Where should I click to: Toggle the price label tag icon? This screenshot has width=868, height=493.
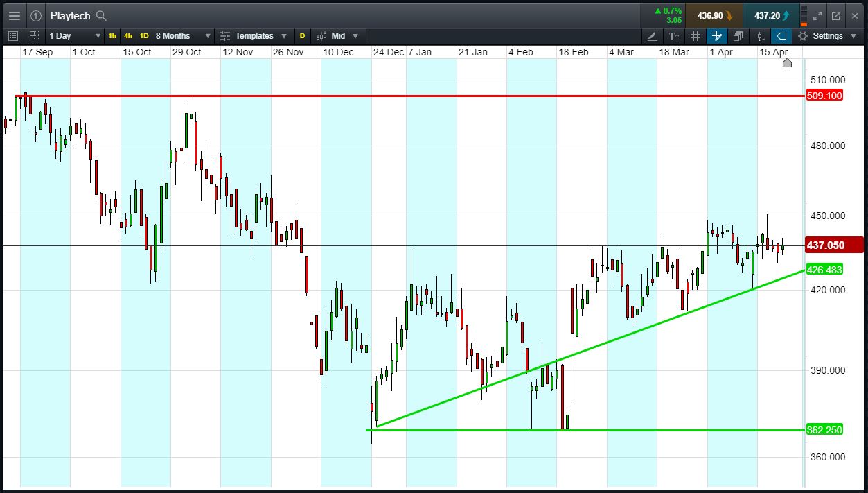tap(781, 36)
